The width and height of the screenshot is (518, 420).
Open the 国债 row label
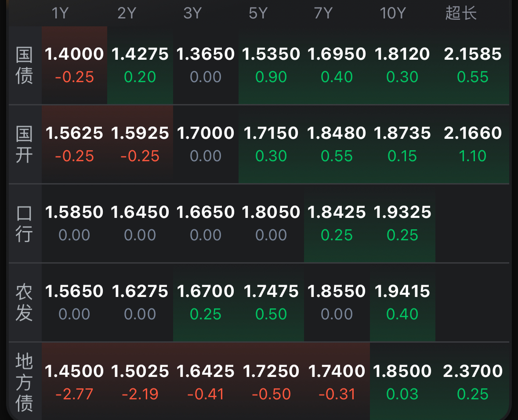[x=25, y=65]
